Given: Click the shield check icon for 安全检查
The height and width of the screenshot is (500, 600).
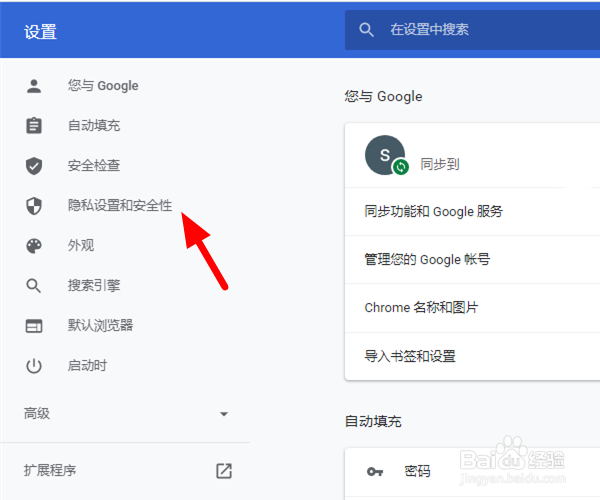Looking at the screenshot, I should point(34,166).
